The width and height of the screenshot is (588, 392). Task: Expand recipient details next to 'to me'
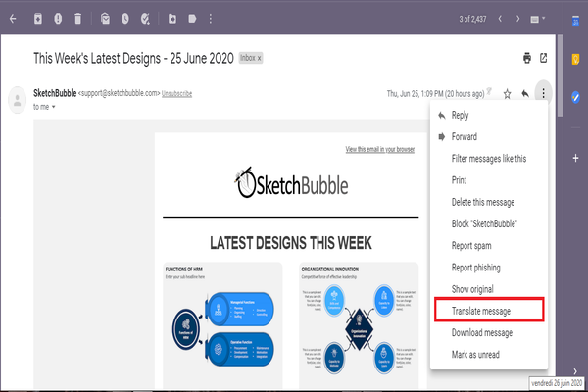pyautogui.click(x=53, y=107)
